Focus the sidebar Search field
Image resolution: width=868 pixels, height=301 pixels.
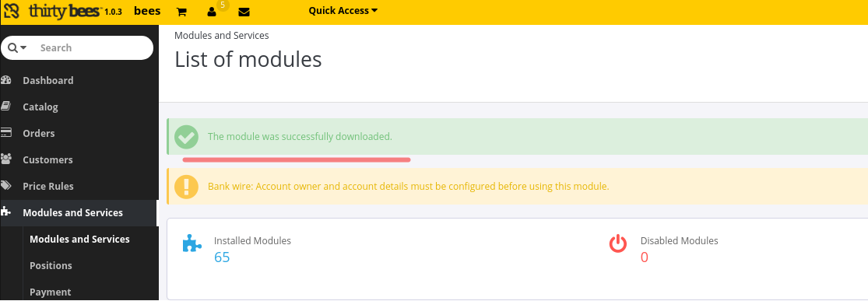(x=93, y=47)
